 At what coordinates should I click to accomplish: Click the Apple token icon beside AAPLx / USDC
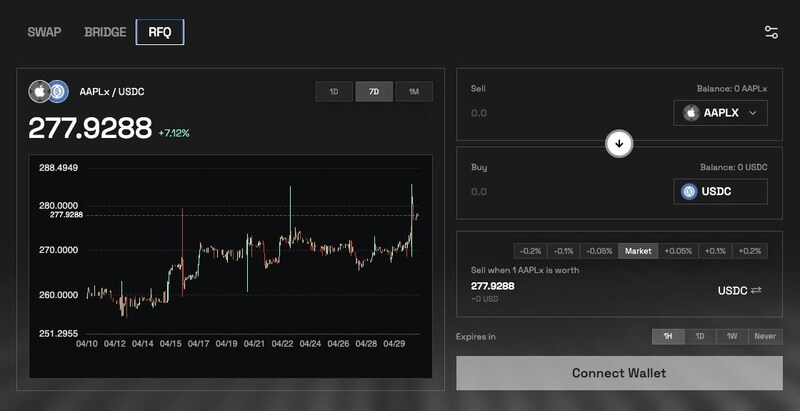click(39, 92)
